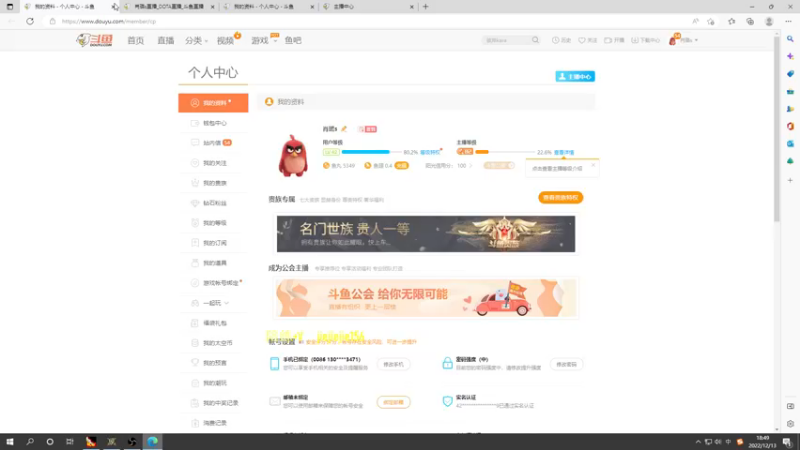The height and width of the screenshot is (450, 800).
Task: Expand the 游戏 games dropdown
Action: (264, 40)
